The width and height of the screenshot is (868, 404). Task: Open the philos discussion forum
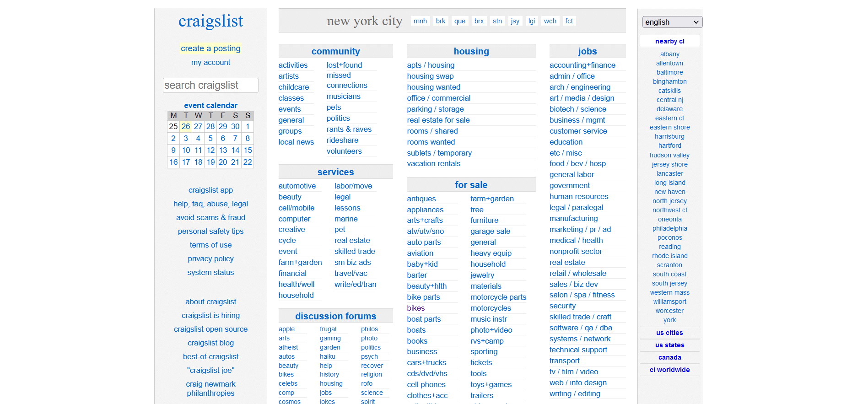369,329
